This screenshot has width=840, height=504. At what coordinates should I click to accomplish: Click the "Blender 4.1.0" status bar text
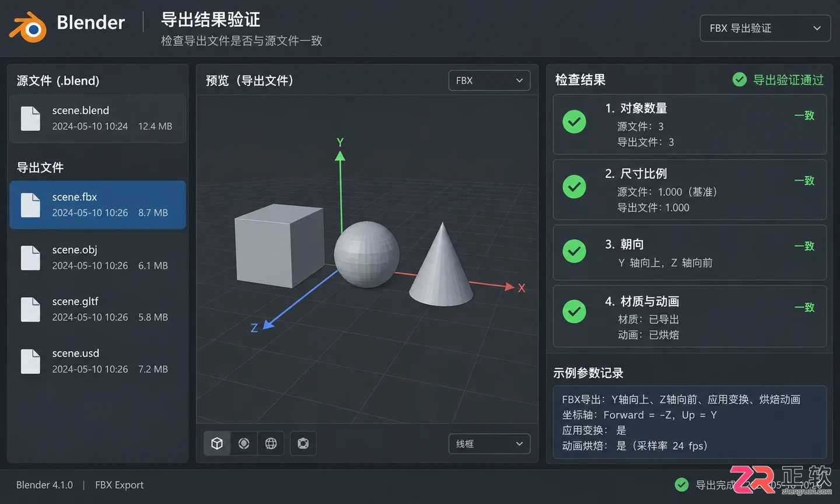click(x=44, y=485)
